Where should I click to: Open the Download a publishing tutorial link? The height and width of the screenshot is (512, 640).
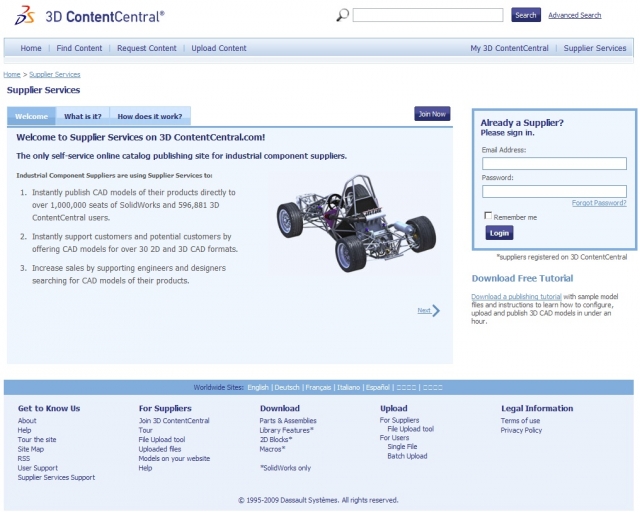point(516,297)
